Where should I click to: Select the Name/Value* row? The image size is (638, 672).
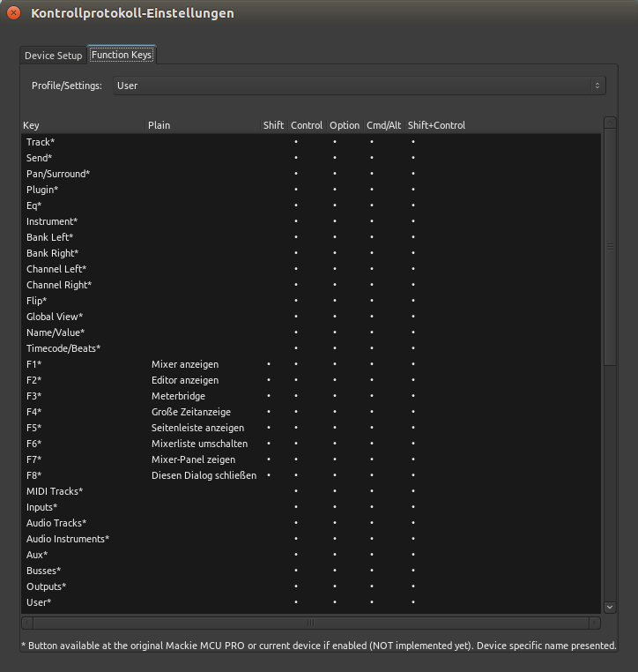[311, 332]
